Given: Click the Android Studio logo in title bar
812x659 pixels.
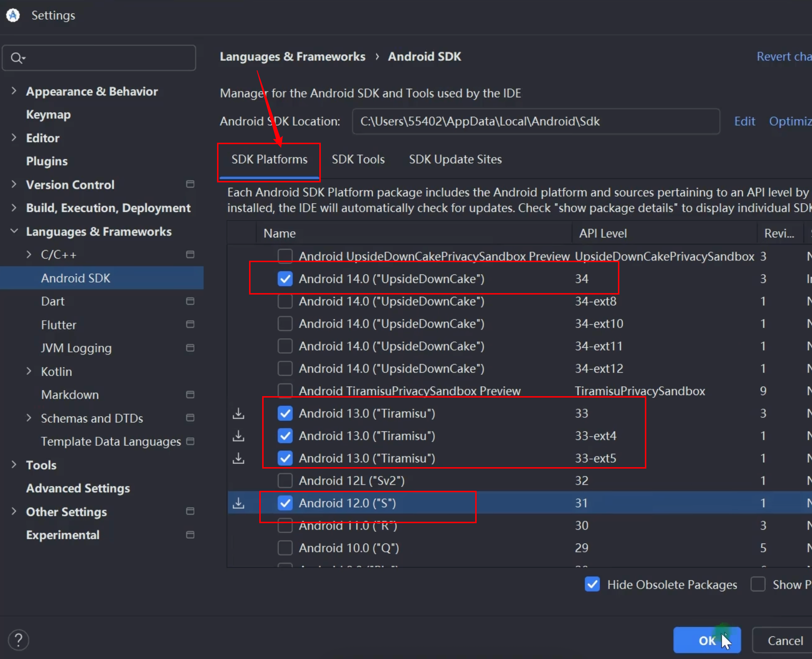Looking at the screenshot, I should [13, 15].
